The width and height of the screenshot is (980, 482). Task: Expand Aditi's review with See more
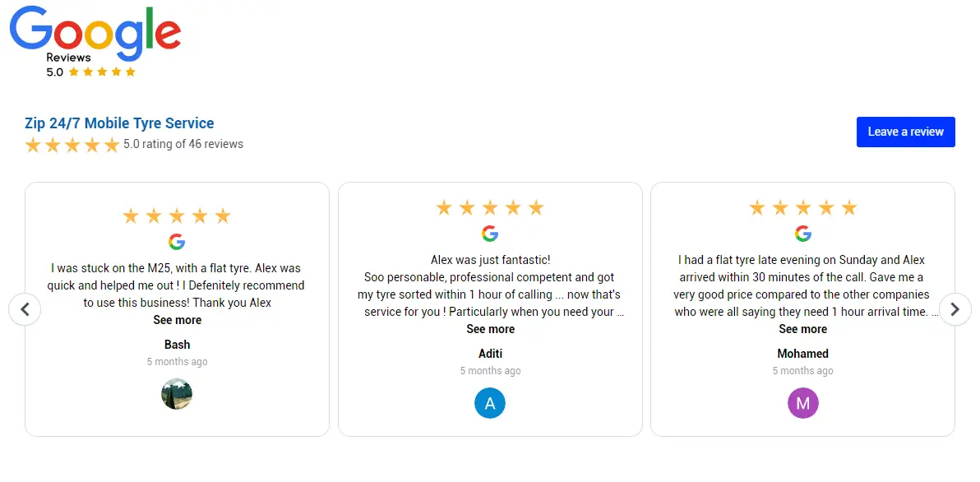tap(490, 329)
